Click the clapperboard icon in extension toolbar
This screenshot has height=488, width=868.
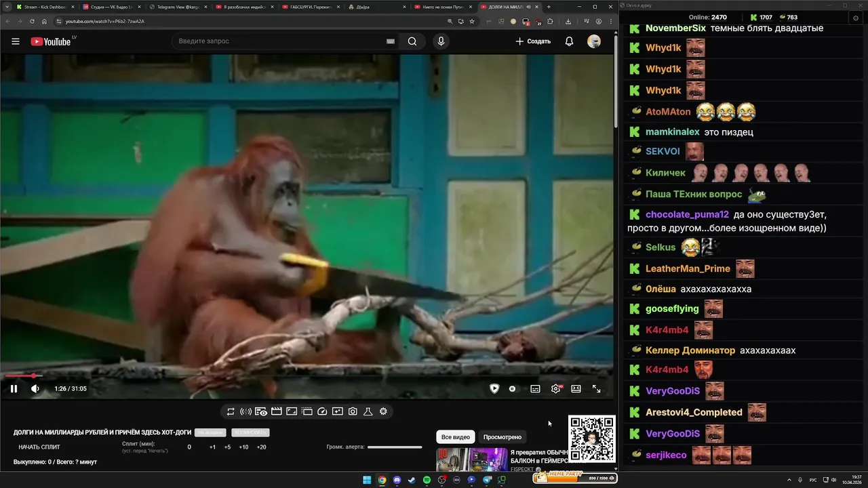point(276,411)
